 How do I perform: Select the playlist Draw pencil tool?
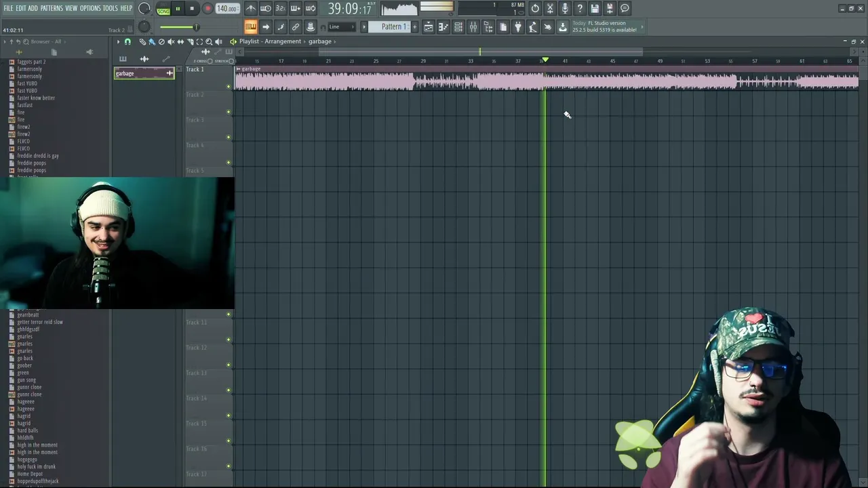[x=142, y=41]
